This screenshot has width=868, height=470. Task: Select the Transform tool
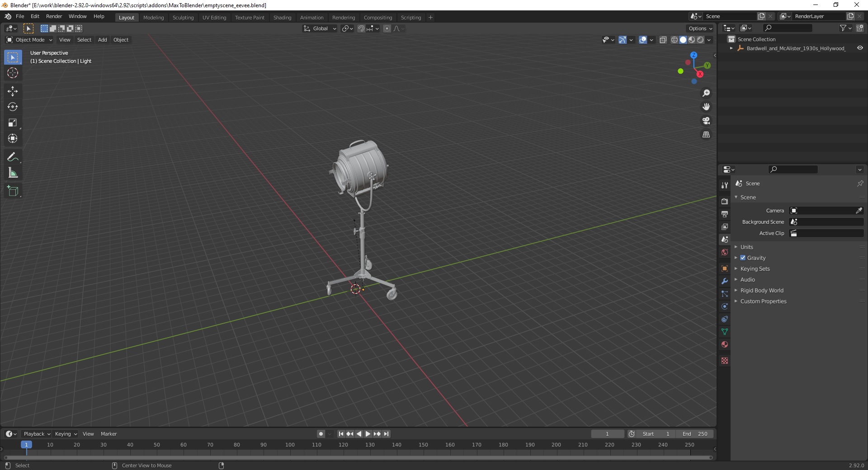coord(13,139)
